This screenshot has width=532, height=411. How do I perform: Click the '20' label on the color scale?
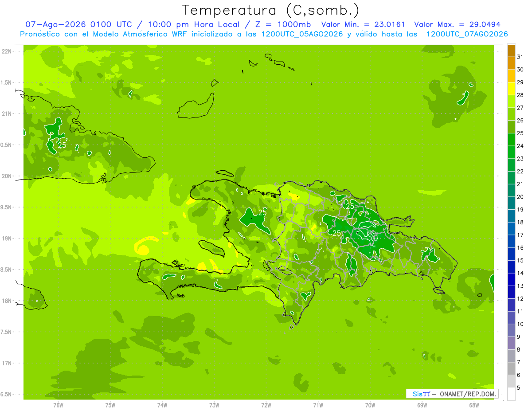coord(520,197)
